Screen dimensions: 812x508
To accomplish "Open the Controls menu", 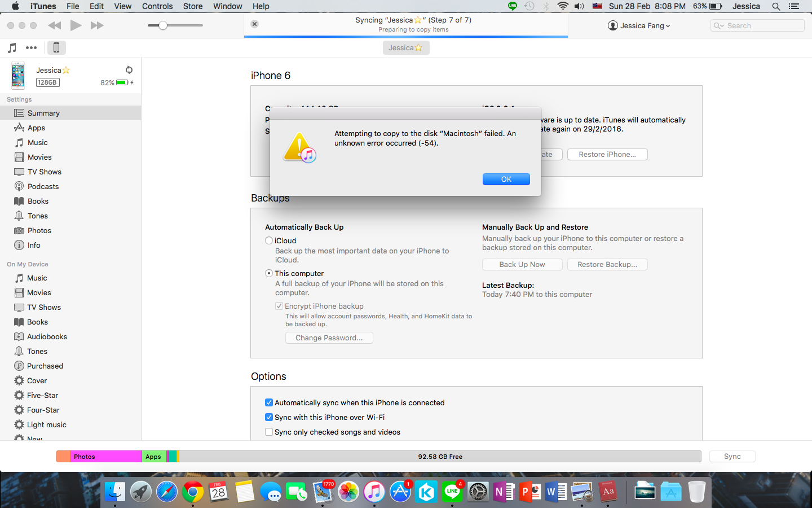I will (157, 6).
